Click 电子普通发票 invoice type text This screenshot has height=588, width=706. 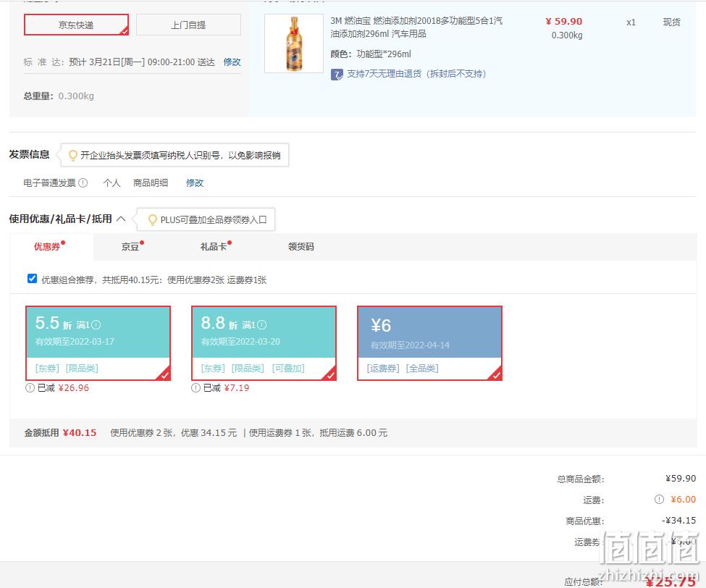click(49, 182)
